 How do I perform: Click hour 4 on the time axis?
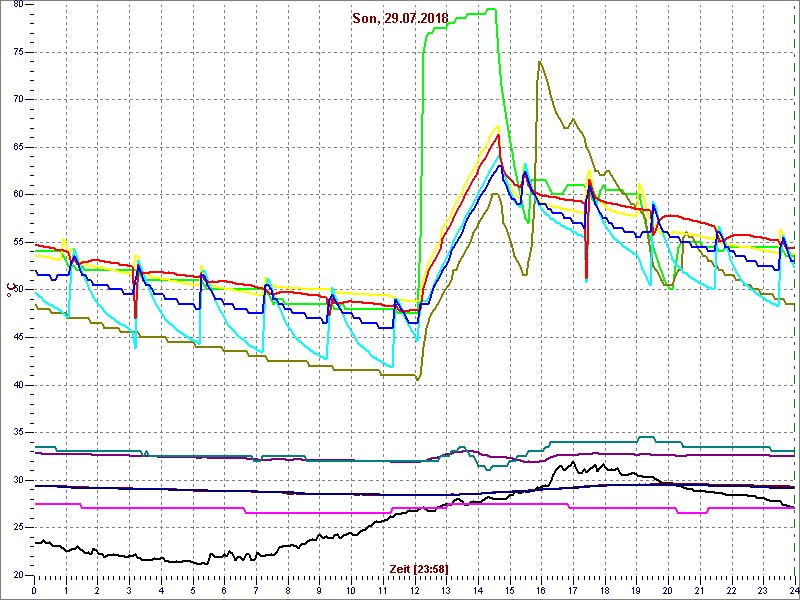pos(161,590)
